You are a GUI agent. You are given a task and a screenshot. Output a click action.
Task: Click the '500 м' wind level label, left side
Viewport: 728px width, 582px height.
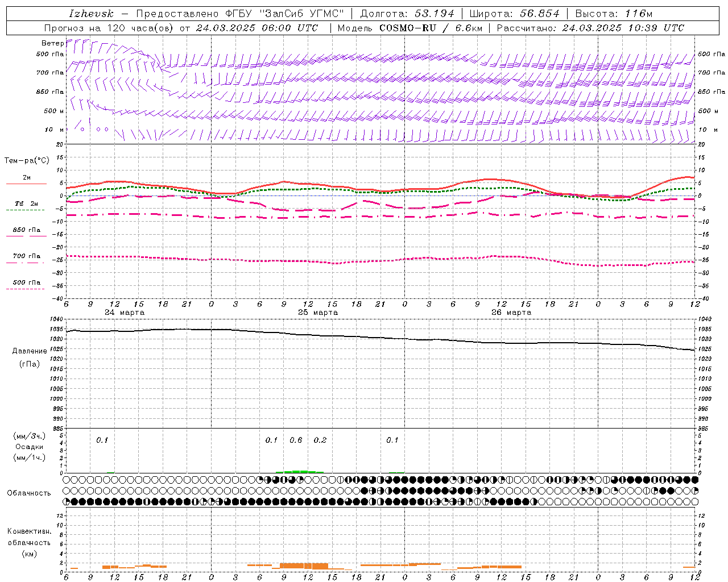[54, 111]
